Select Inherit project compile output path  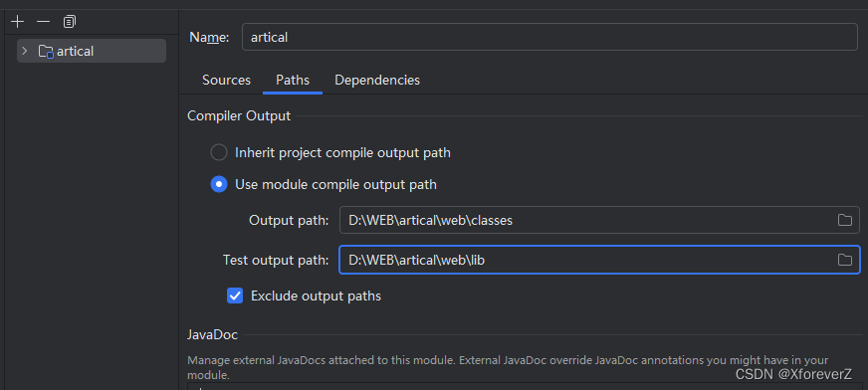tap(219, 152)
